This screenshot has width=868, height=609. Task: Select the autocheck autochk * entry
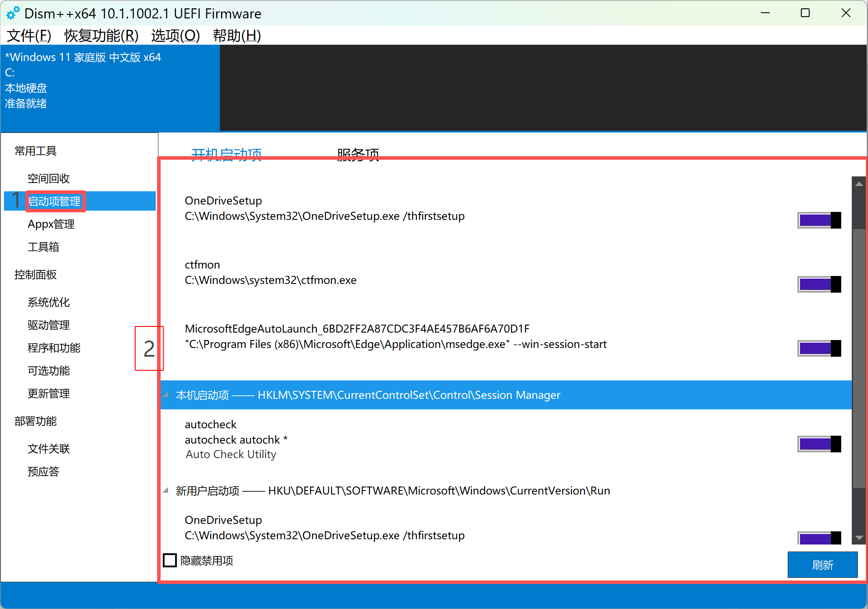click(x=236, y=440)
